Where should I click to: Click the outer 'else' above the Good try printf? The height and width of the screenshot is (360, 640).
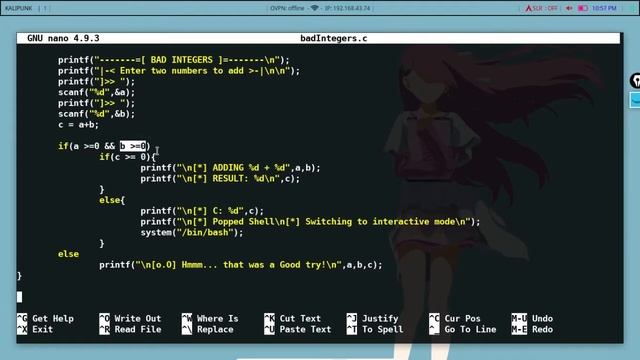pyautogui.click(x=68, y=254)
